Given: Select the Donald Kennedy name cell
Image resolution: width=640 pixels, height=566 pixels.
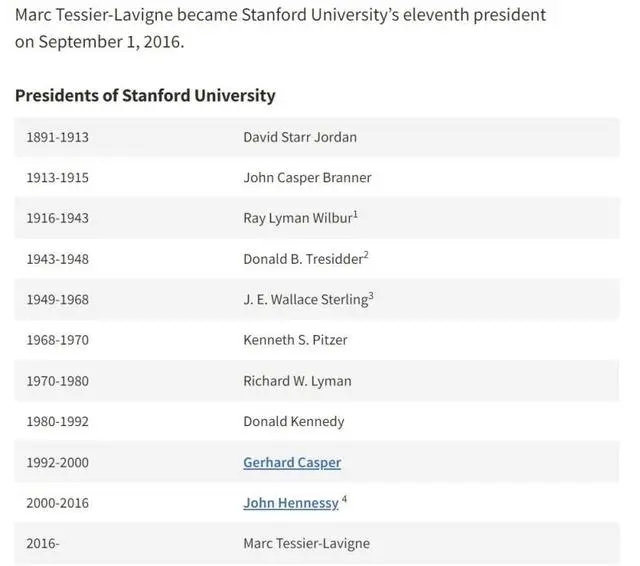Looking at the screenshot, I should coord(294,422).
